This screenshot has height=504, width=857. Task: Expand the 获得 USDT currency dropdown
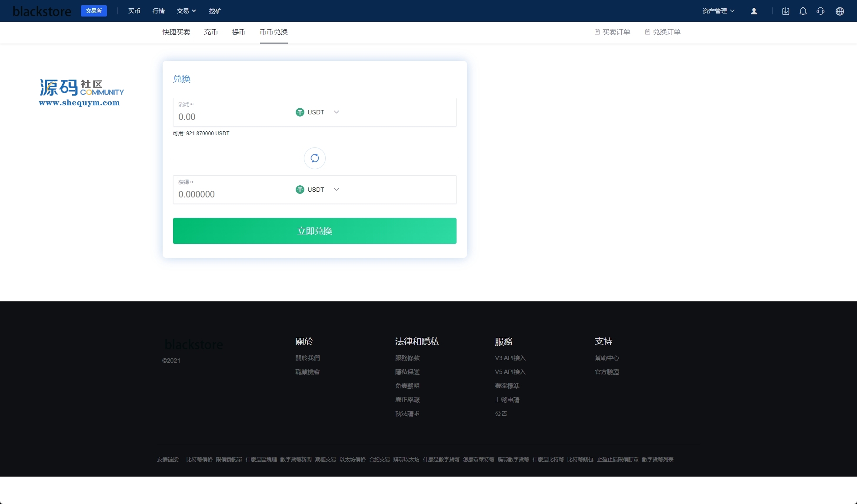pos(336,190)
